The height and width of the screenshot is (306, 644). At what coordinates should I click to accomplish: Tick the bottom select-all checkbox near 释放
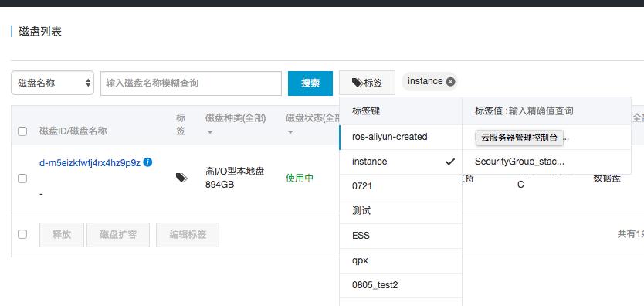tap(22, 234)
